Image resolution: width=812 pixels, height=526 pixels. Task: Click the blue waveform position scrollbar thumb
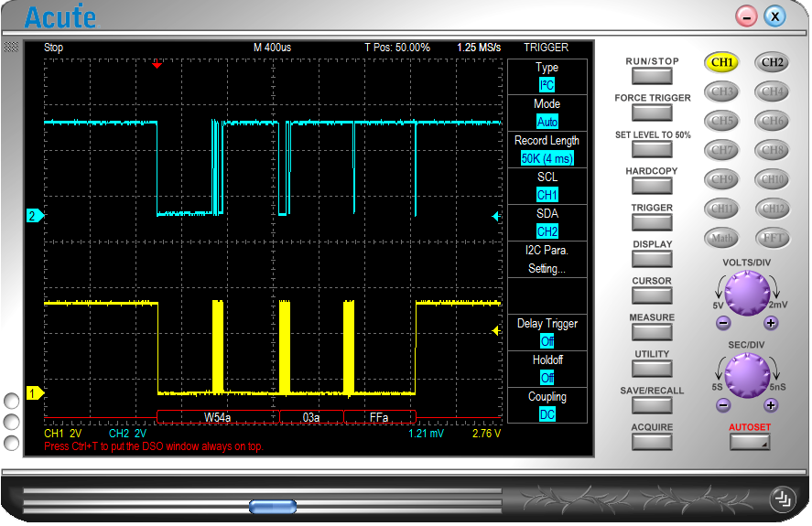(273, 506)
